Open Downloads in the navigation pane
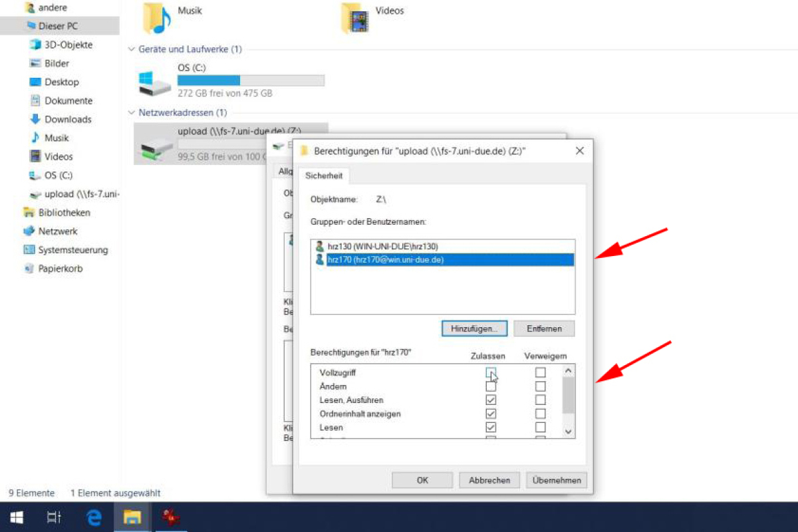This screenshot has height=532, width=798. coord(67,120)
